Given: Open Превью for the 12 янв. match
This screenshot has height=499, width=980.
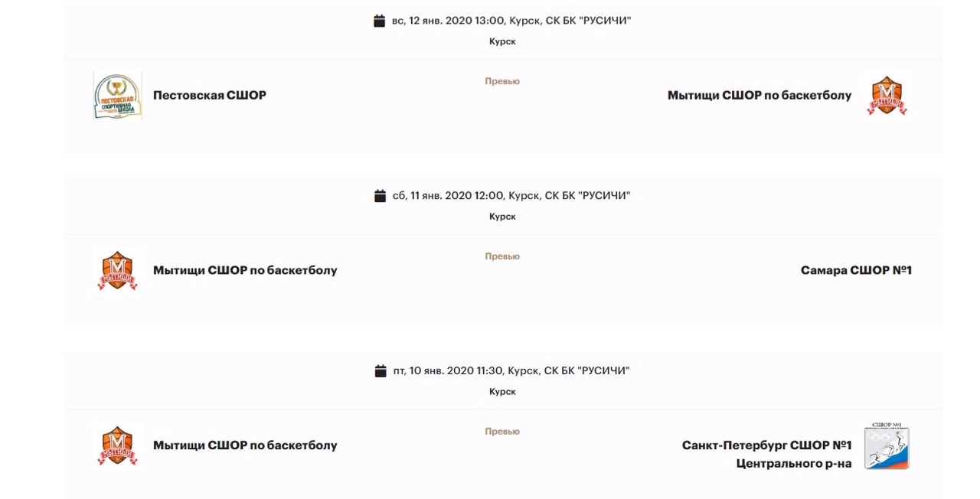Looking at the screenshot, I should point(502,81).
